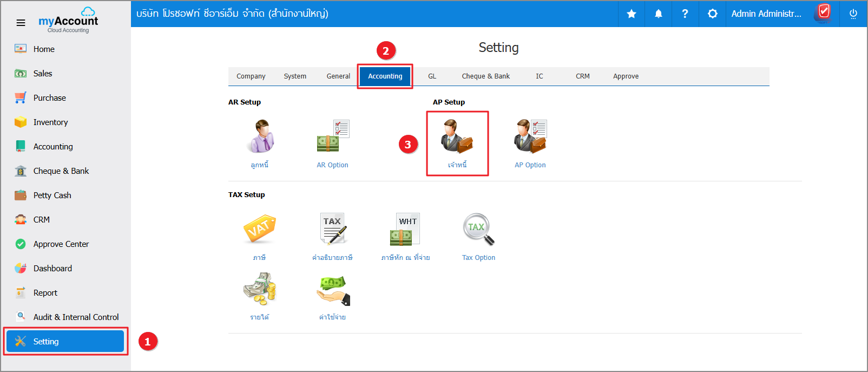Screen dimensions: 868x372
Task: Open the คำอธิบายภาษี tax description icon
Action: point(333,230)
